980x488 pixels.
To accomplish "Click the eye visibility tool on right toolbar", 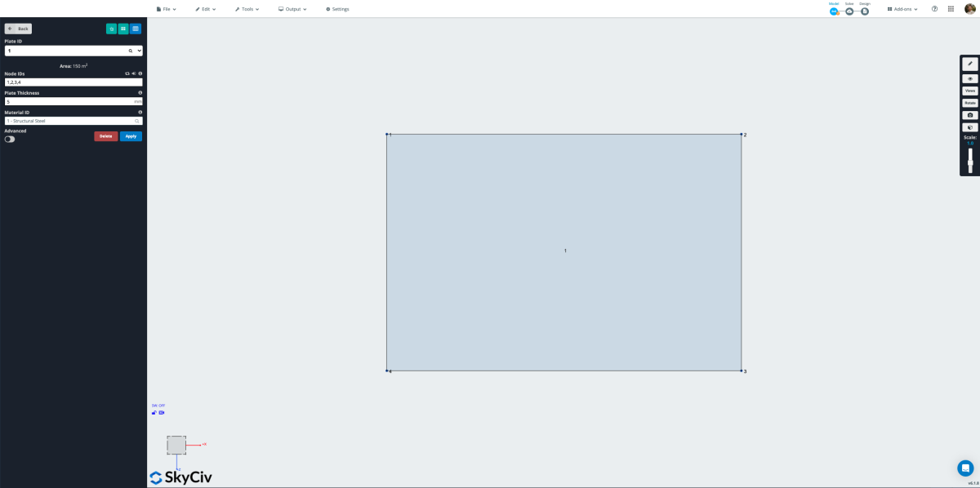I will coord(969,78).
